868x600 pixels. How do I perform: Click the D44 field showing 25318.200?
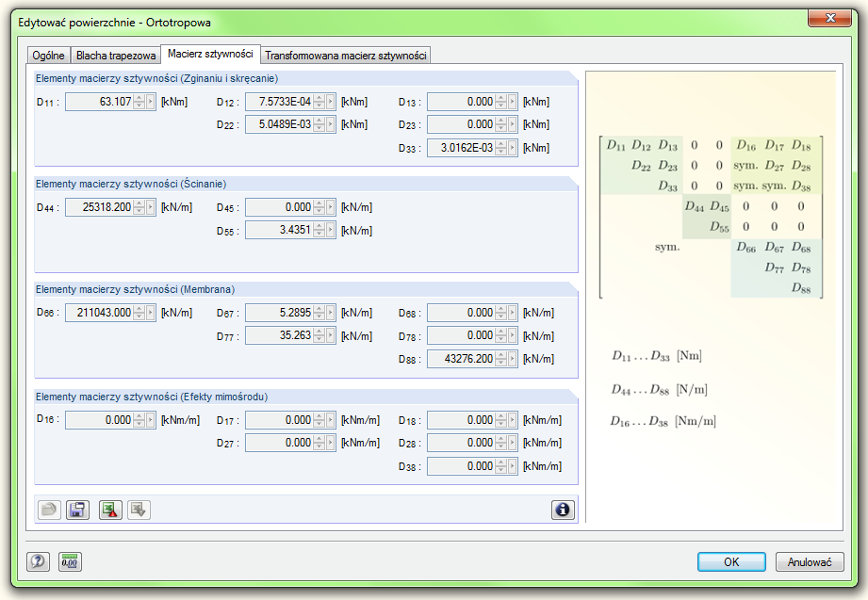(100, 207)
